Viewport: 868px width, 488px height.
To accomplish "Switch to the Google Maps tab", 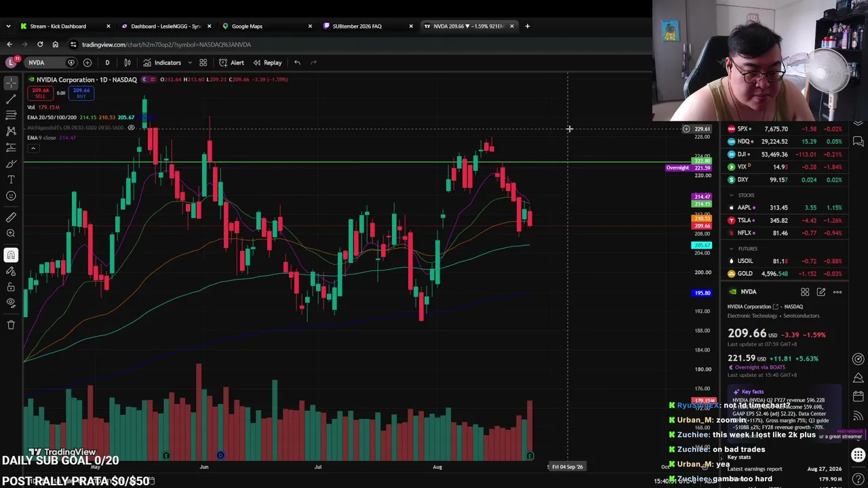I will pyautogui.click(x=267, y=26).
